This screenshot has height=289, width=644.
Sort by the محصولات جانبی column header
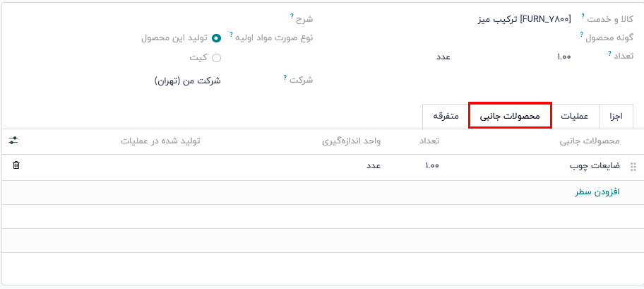589,141
